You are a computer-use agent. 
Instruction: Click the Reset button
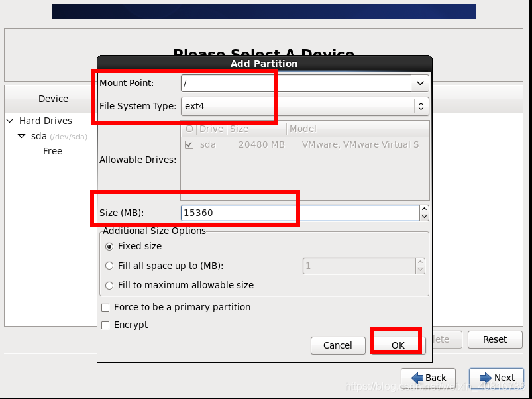pos(495,339)
